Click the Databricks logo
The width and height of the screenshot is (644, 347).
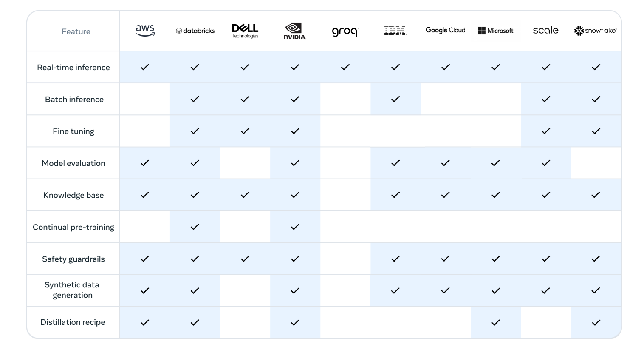click(x=195, y=31)
